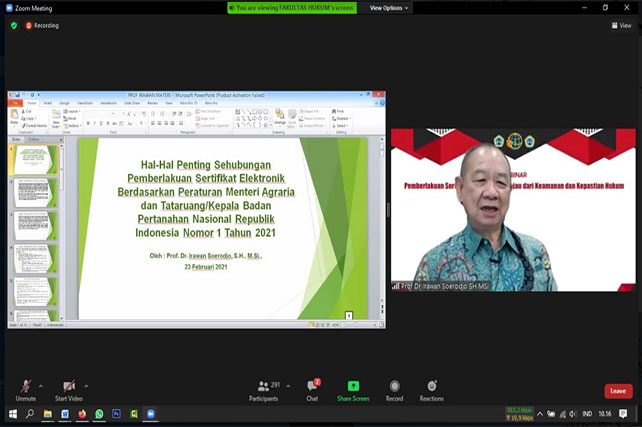Open audio options arrow beside Unmute
The width and height of the screenshot is (642, 427).
[x=41, y=386]
